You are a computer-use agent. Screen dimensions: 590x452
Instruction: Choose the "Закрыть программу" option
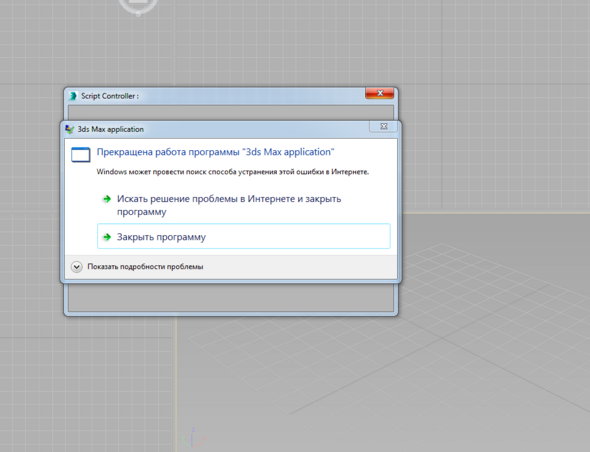pyautogui.click(x=244, y=236)
